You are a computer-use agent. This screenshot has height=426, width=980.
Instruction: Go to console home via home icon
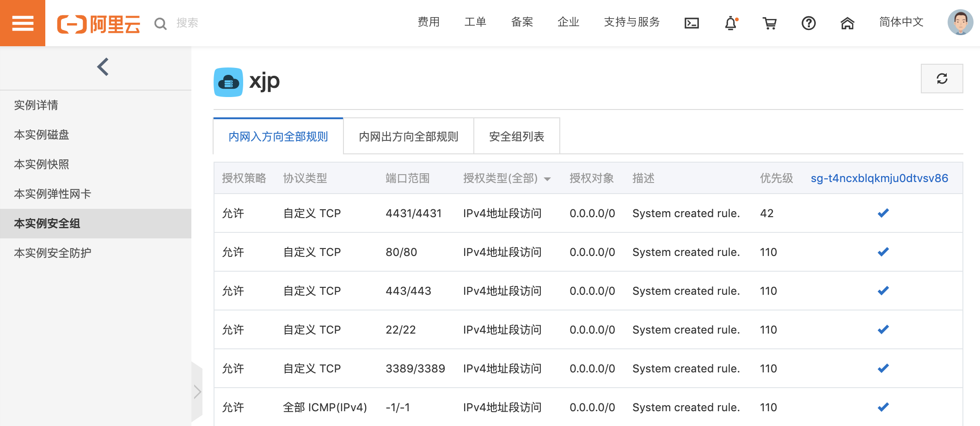[x=847, y=23]
